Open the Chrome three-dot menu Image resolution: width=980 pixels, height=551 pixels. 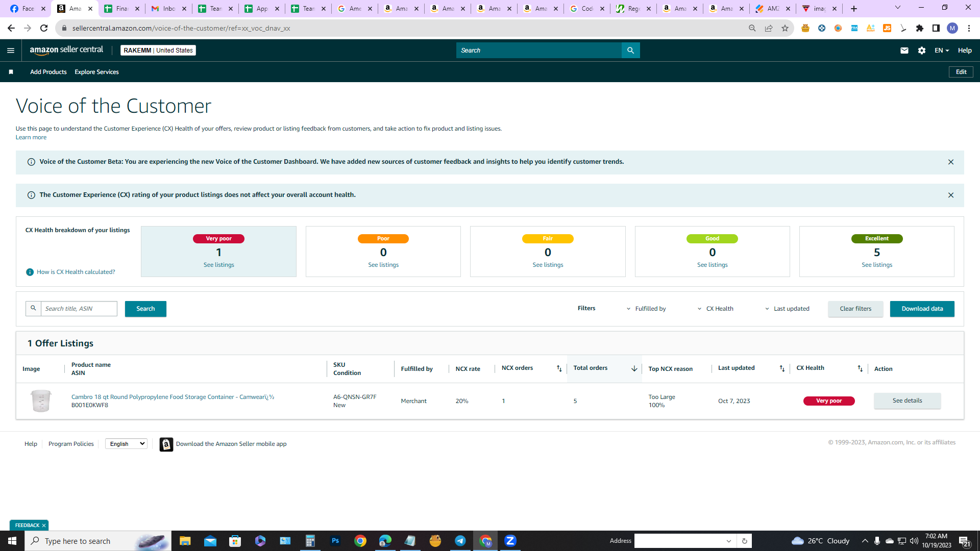[x=969, y=29]
